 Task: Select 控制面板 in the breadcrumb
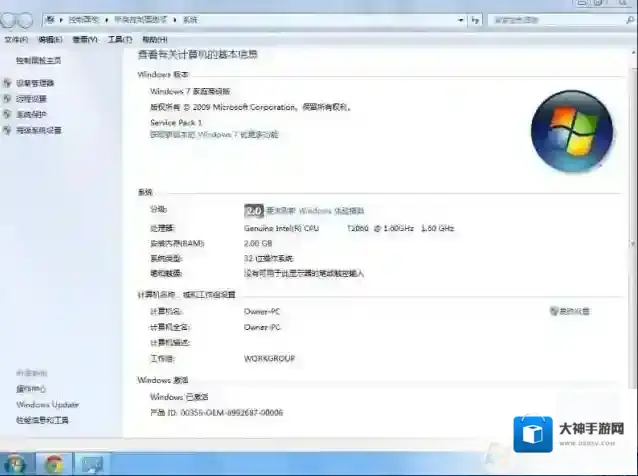83,20
